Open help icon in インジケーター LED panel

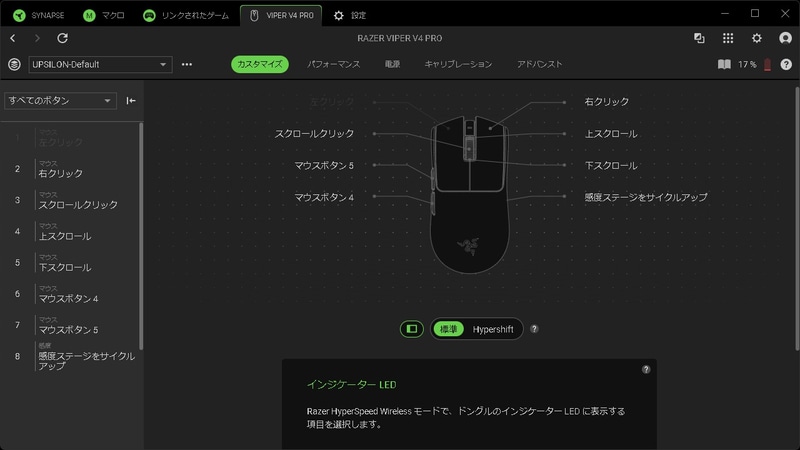pyautogui.click(x=646, y=369)
